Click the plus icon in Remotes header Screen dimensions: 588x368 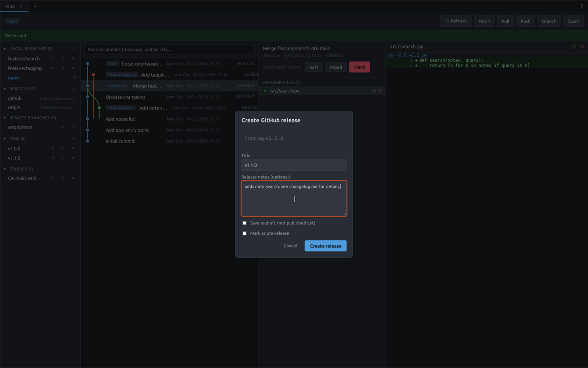click(x=73, y=89)
